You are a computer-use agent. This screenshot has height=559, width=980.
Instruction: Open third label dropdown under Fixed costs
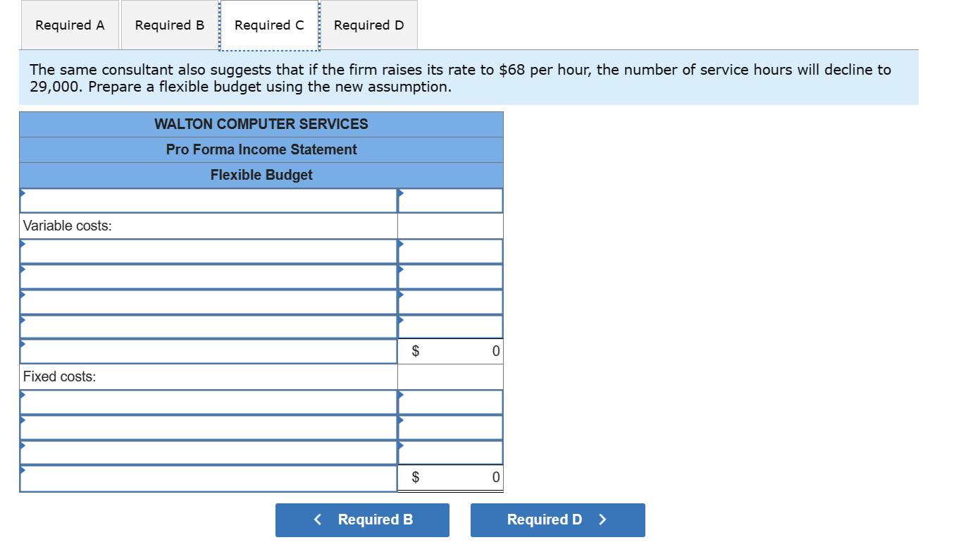coord(209,453)
